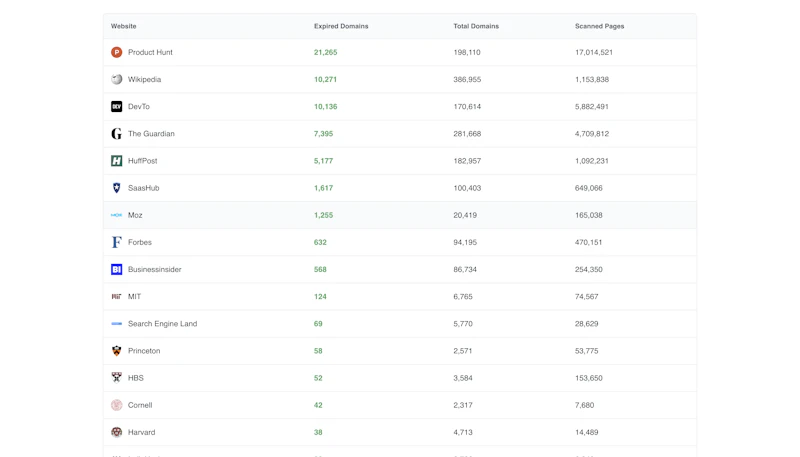Open the Harvard website entry
The image size is (800, 457).
click(141, 432)
